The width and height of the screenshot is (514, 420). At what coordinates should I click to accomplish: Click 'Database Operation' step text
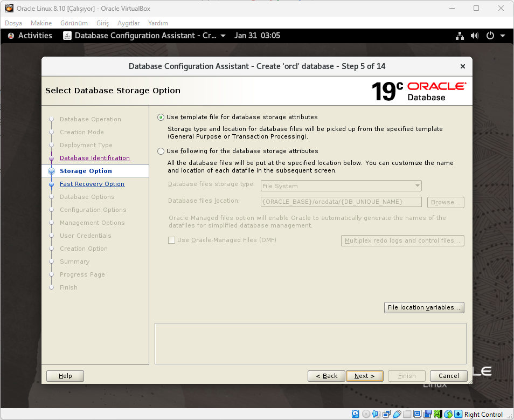click(x=91, y=119)
